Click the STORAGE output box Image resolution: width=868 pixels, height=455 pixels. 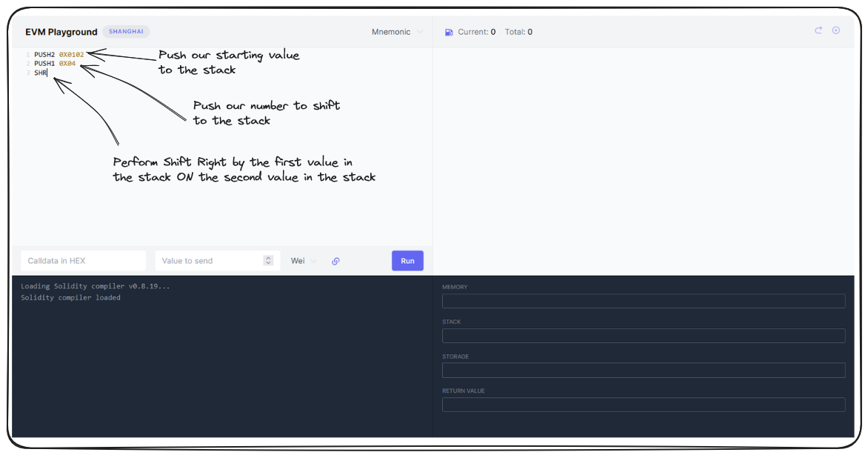coord(643,370)
